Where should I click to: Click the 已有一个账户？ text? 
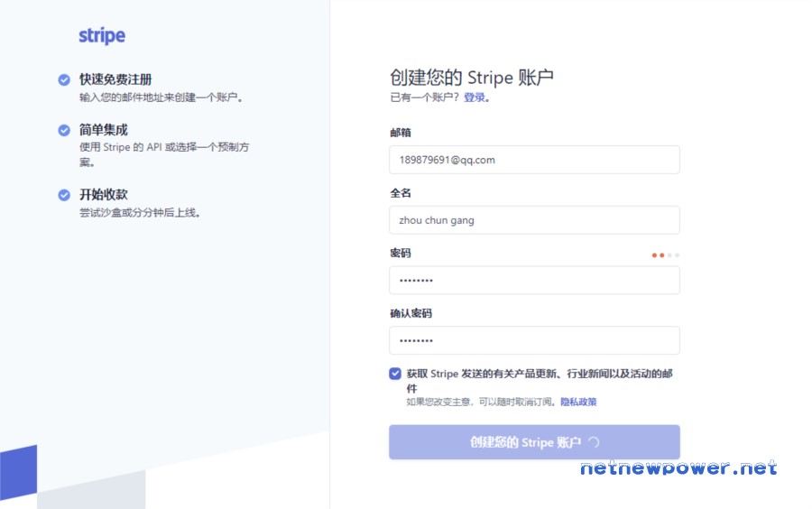tap(425, 97)
